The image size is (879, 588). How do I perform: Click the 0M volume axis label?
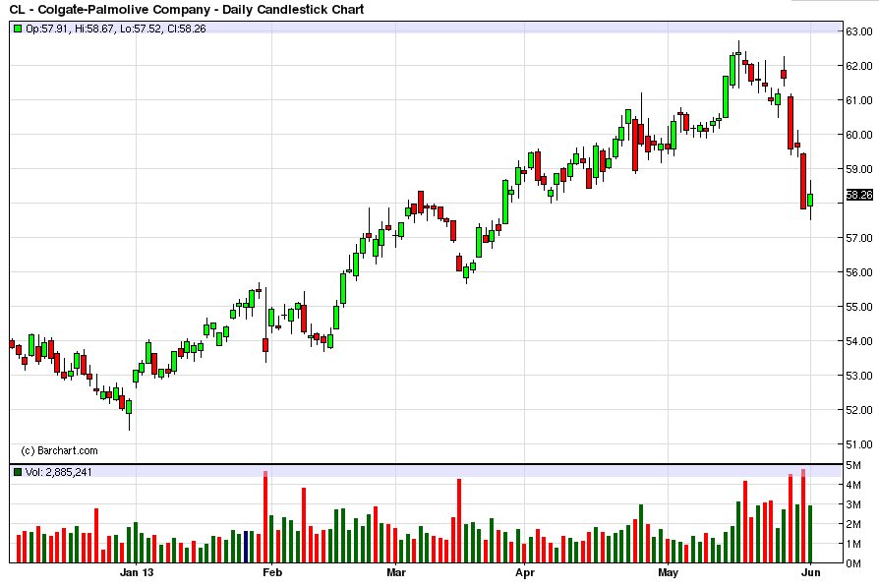tap(853, 563)
